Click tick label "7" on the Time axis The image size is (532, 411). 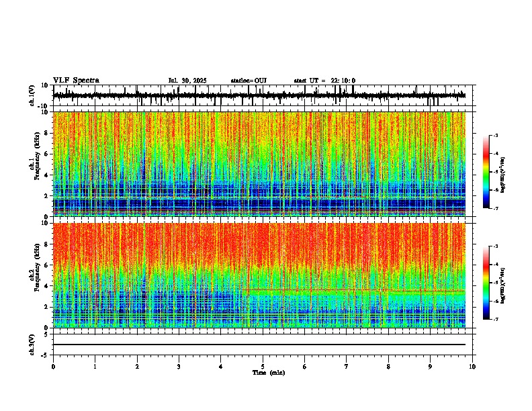[x=347, y=367]
